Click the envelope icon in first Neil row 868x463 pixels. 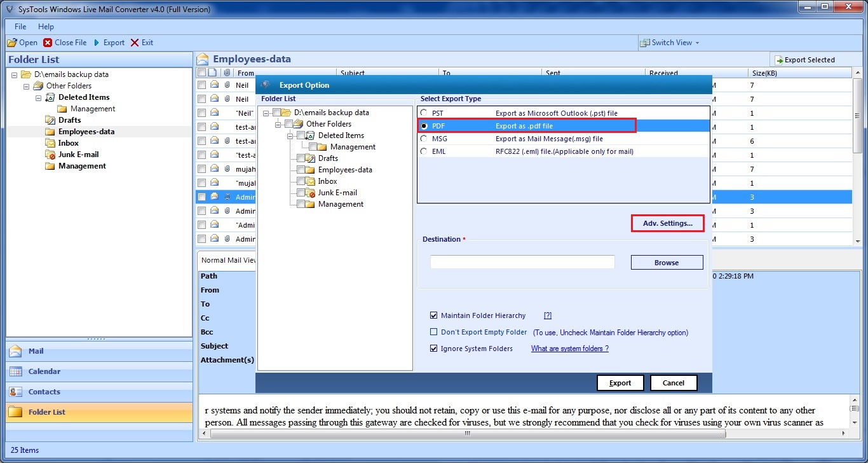(x=215, y=85)
